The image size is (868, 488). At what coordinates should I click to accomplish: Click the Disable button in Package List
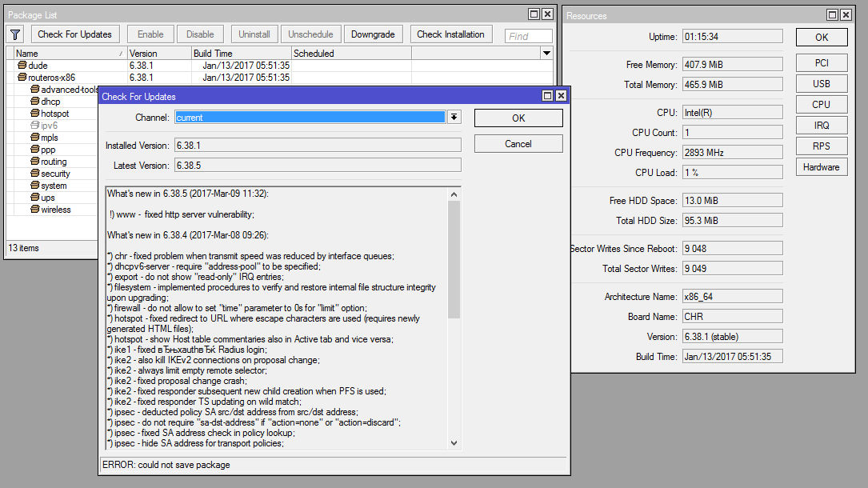[x=200, y=34]
